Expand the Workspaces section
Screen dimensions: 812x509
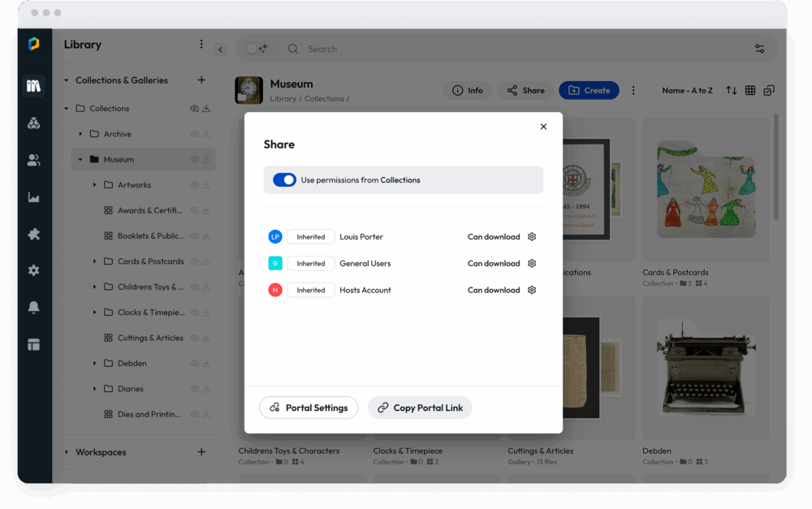pyautogui.click(x=67, y=452)
